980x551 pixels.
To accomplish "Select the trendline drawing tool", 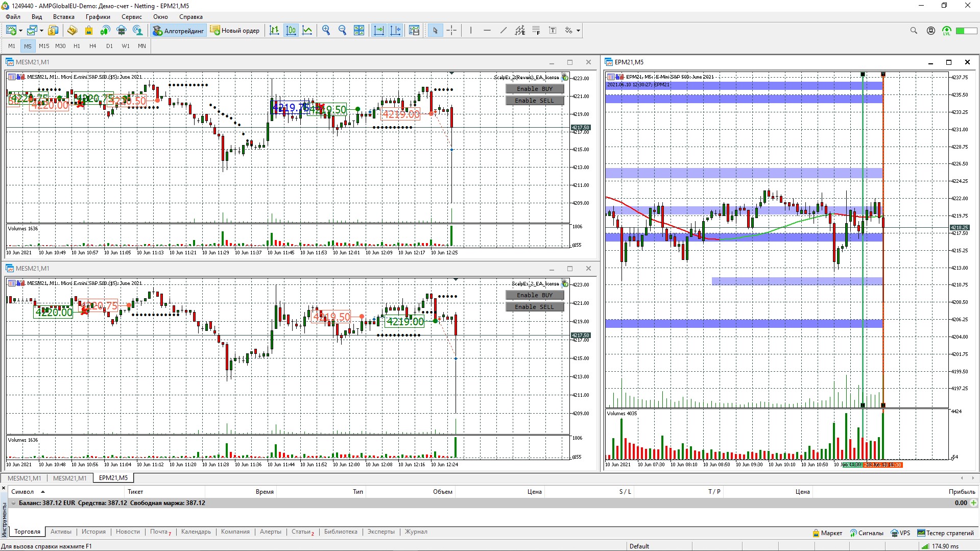I will tap(504, 31).
